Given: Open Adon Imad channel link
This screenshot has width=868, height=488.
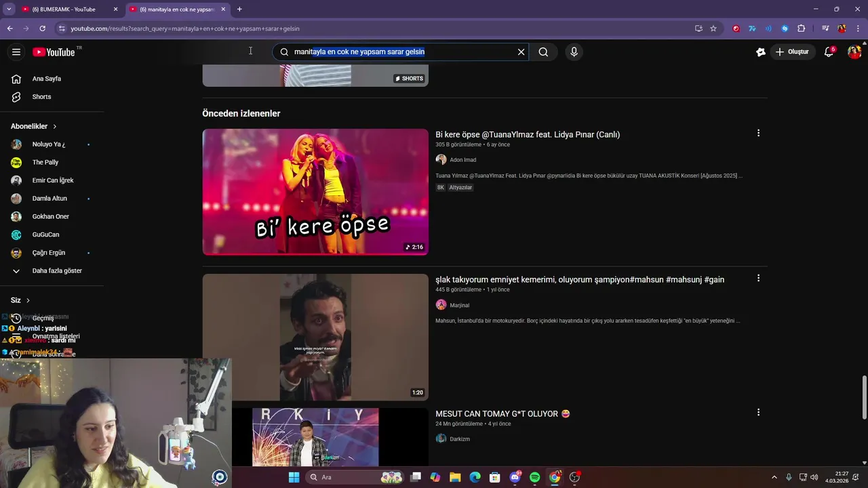Looking at the screenshot, I should 462,160.
